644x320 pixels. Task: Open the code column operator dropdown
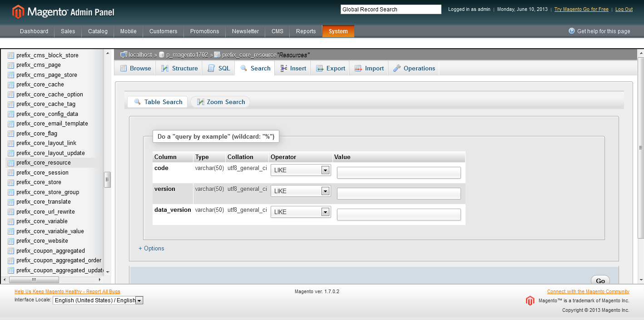[301, 170]
